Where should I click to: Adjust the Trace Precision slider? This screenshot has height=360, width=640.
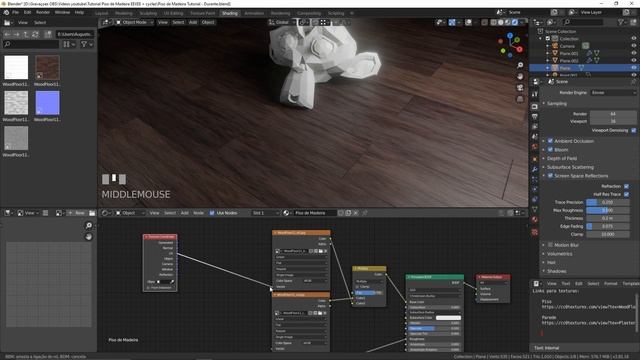[x=608, y=202]
